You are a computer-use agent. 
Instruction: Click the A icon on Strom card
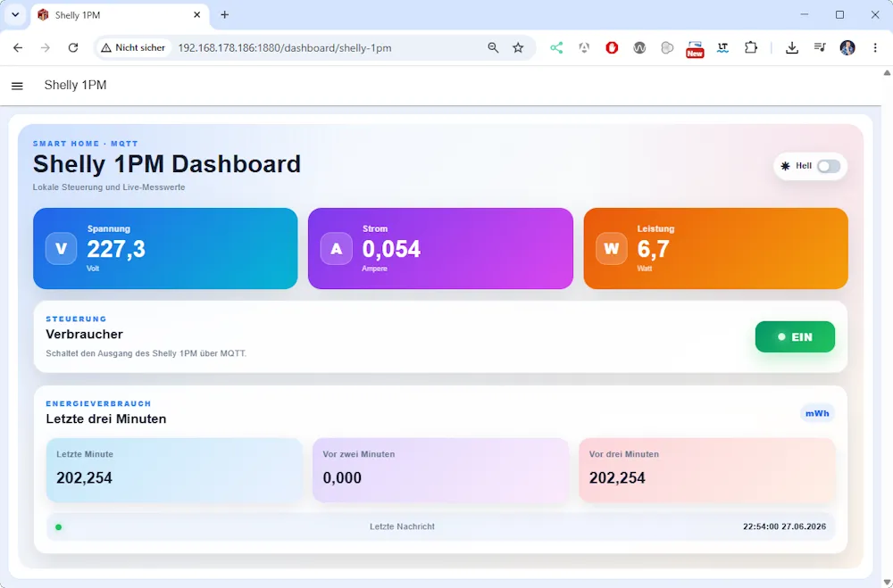pos(337,249)
